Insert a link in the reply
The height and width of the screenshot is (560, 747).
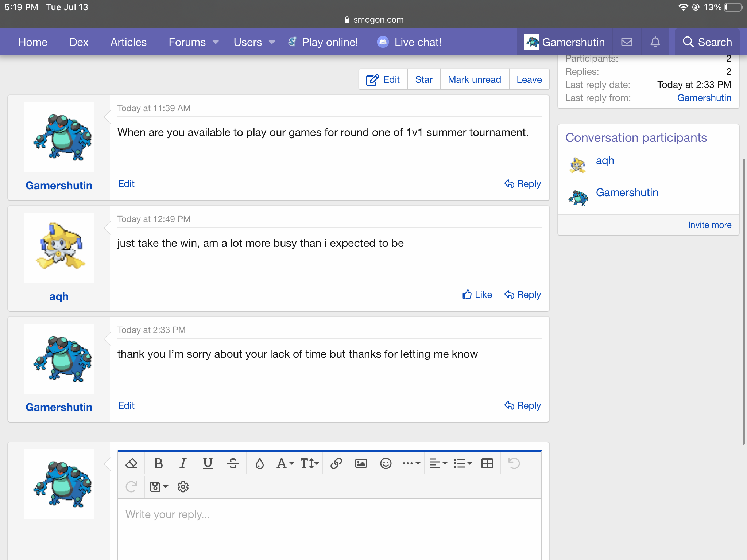(336, 463)
